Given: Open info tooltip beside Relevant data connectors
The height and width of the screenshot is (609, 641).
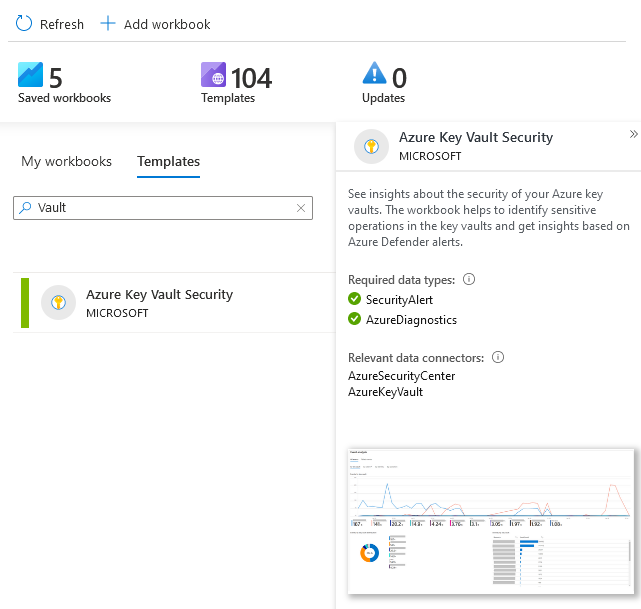Looking at the screenshot, I should tap(498, 357).
